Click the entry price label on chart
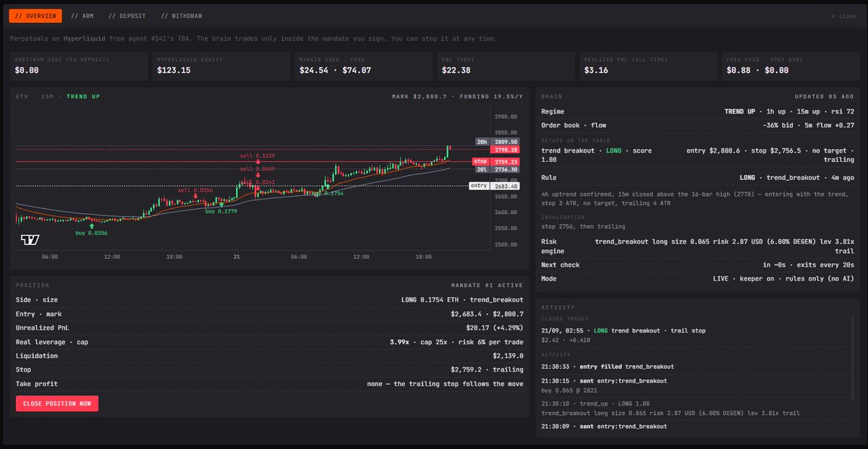 point(479,186)
